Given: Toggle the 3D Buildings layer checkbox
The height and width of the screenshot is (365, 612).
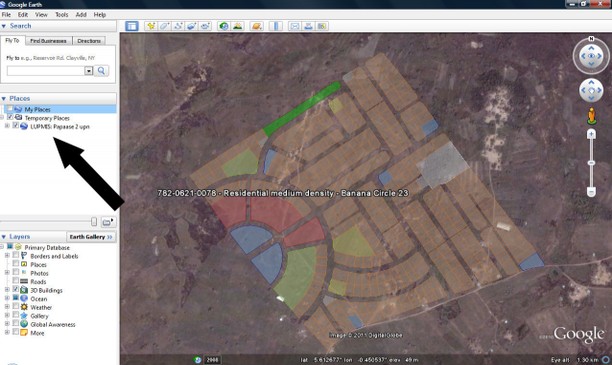Looking at the screenshot, I should (x=16, y=290).
